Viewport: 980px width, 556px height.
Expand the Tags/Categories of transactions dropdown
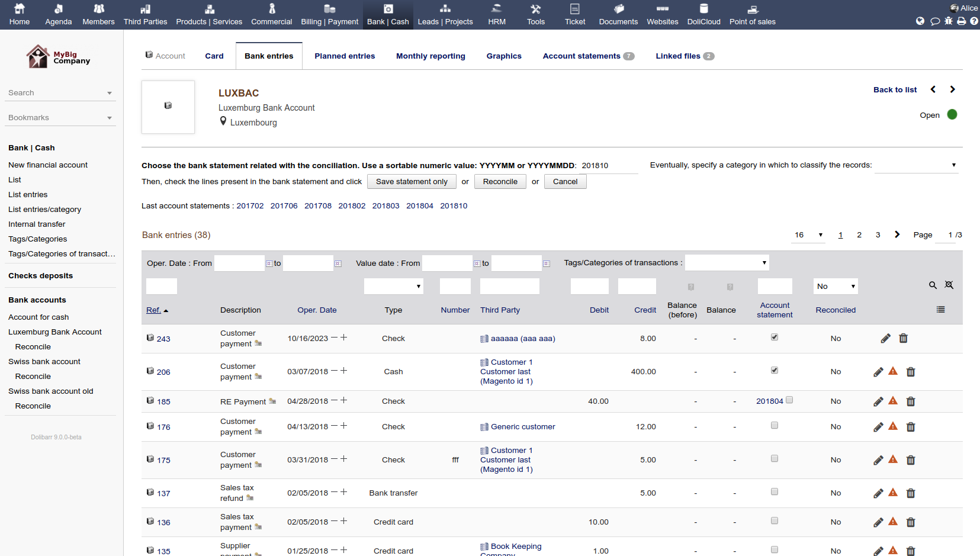[x=727, y=263]
